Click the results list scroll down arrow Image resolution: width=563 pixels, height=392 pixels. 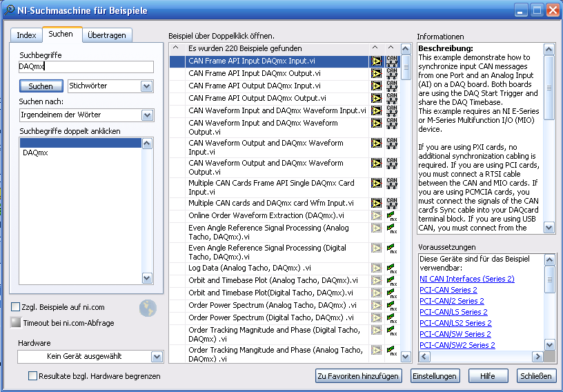click(x=406, y=357)
